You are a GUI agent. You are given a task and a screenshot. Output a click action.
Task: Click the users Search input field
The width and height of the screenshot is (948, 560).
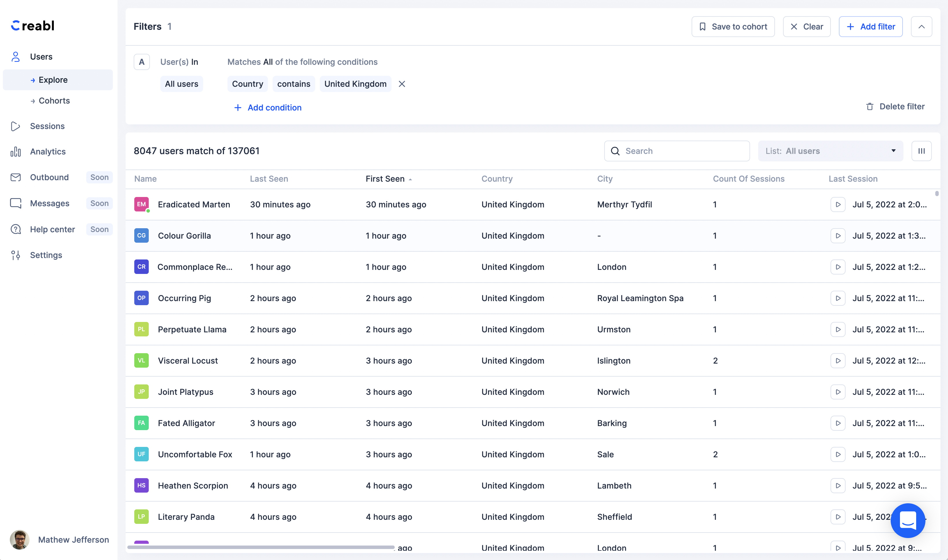[x=677, y=151]
